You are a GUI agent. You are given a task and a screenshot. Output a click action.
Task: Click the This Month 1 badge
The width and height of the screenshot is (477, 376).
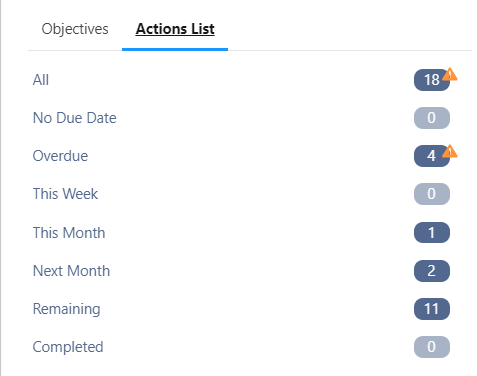[x=432, y=233]
